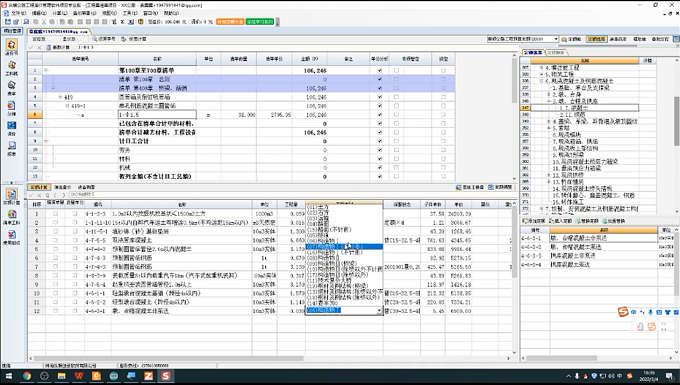This screenshot has height=385, width=680.
Task: Open Google Chrome from the taskbar
Action: (x=27, y=376)
